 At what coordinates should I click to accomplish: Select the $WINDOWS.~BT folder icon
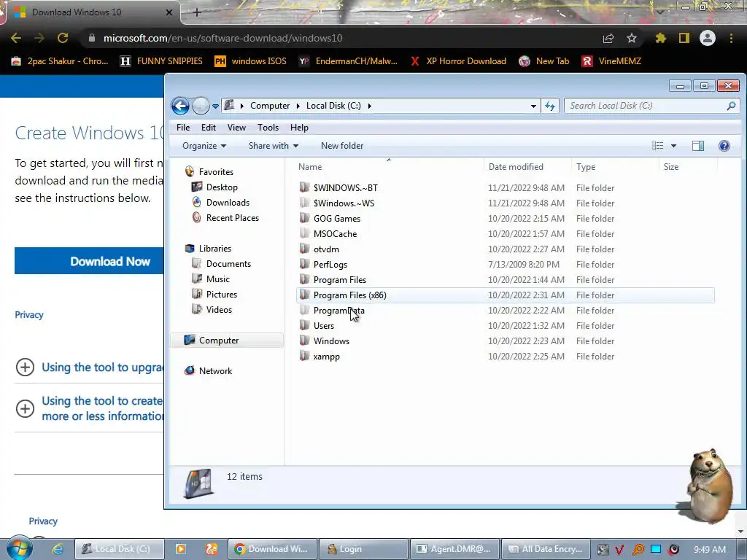tap(304, 187)
